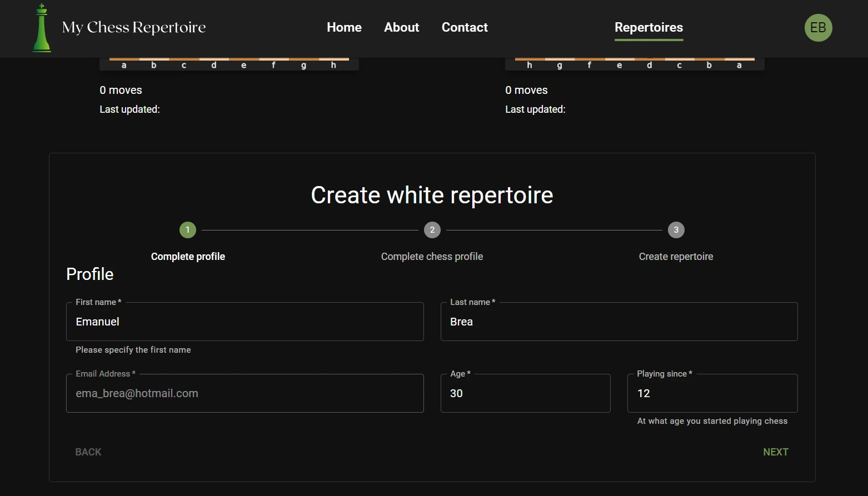
Task: Click step 2 circle for chess profile
Action: click(432, 229)
